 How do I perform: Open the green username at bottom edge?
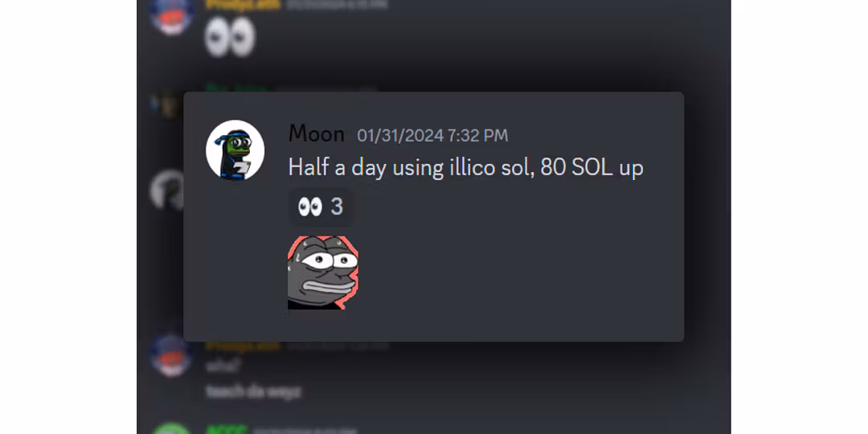[227, 429]
